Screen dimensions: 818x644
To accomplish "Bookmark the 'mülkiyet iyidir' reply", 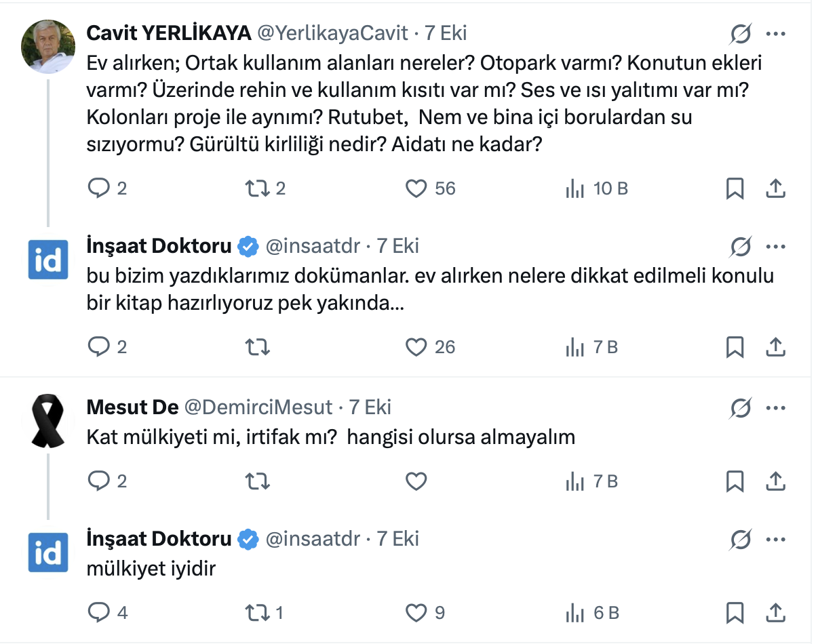I will [735, 613].
